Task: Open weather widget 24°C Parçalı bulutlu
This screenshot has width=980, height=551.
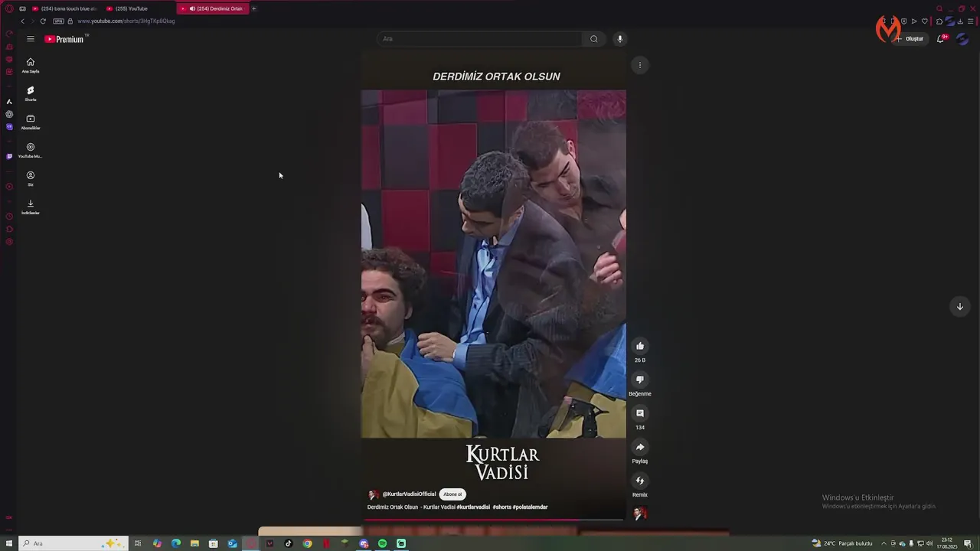Action: [x=842, y=543]
